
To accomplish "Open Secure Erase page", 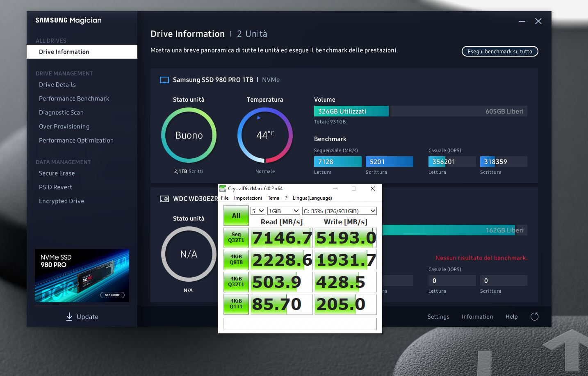I will pos(57,173).
